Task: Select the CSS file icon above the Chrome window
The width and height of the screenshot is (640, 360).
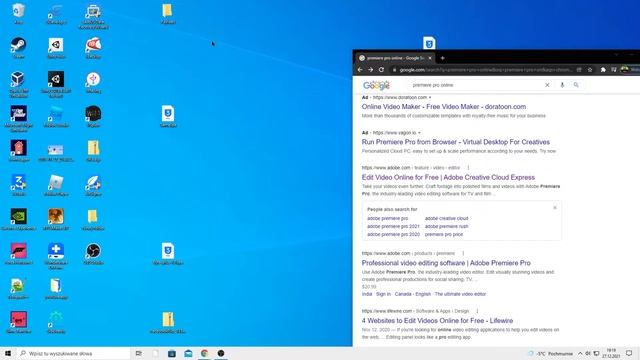Action: click(429, 42)
